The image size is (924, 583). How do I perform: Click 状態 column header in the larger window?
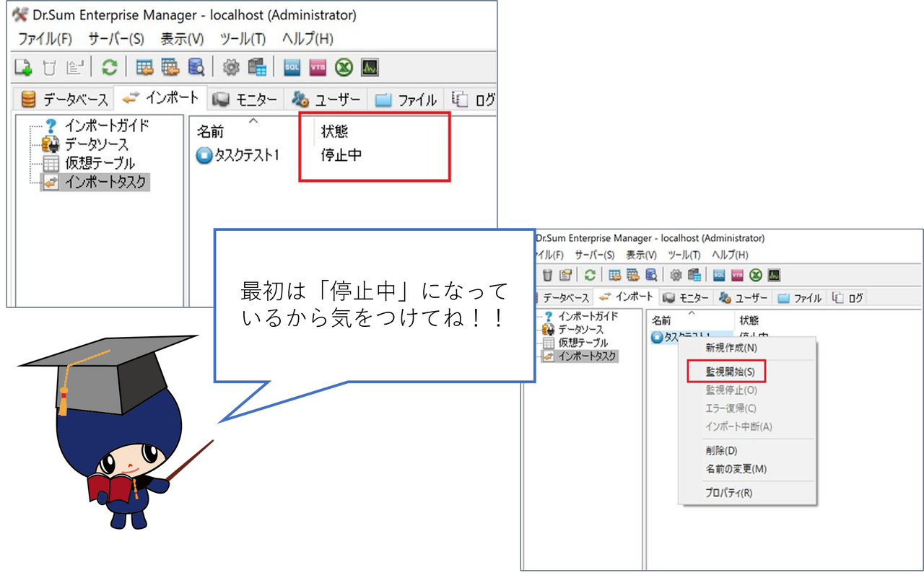coord(335,131)
